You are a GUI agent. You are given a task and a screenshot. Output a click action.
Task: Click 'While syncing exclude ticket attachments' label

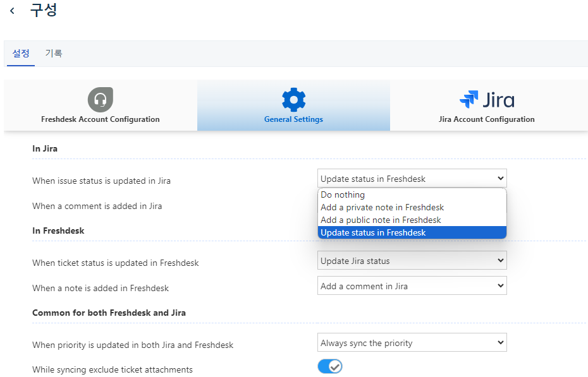113,369
